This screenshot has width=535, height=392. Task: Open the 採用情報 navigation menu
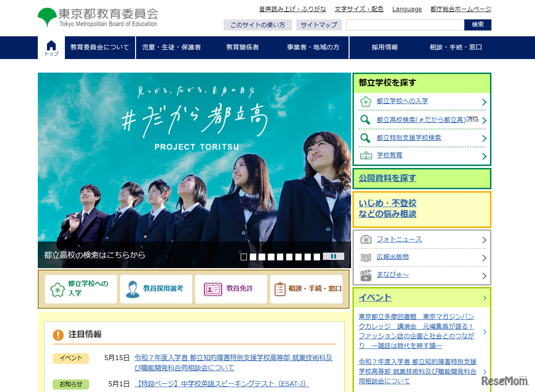tap(385, 47)
